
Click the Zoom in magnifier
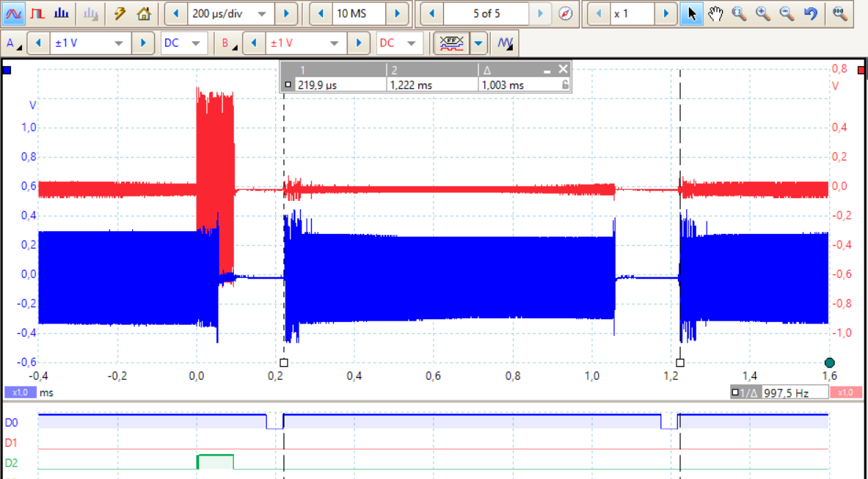[x=763, y=13]
